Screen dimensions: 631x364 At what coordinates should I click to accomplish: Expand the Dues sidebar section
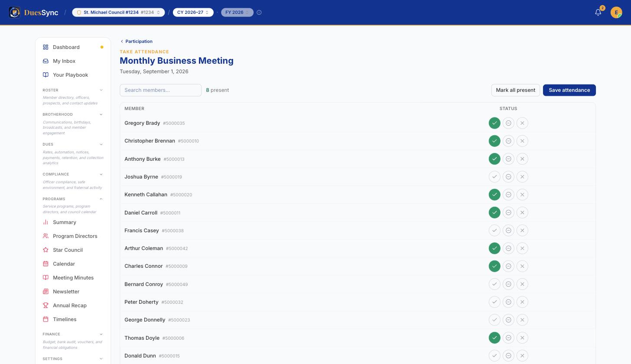[73, 144]
